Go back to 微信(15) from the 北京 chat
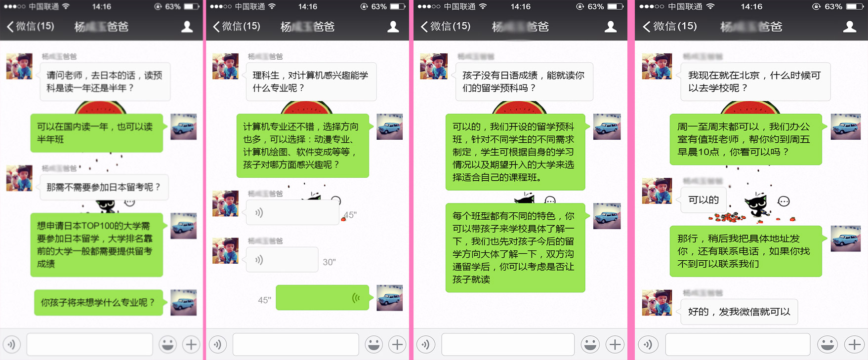This screenshot has height=360, width=868. (x=669, y=26)
